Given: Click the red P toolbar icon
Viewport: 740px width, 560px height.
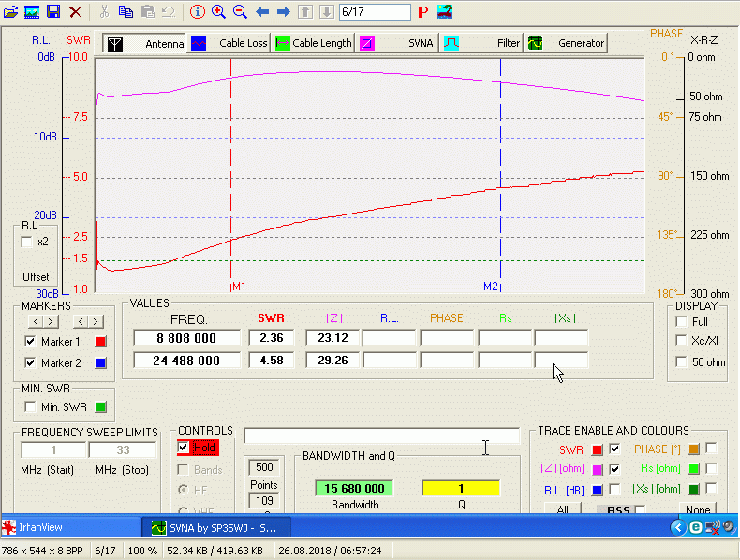Looking at the screenshot, I should click(423, 12).
